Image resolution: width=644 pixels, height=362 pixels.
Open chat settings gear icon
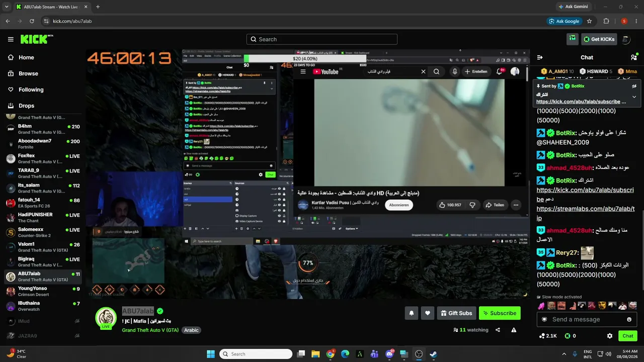point(610,336)
